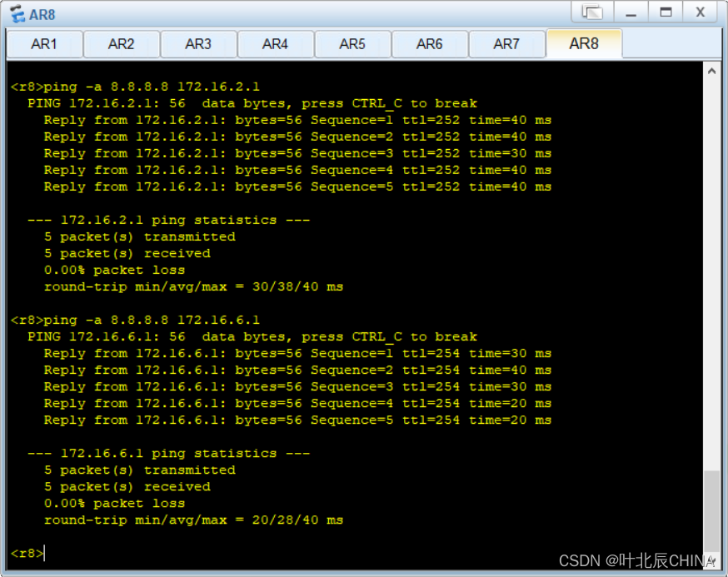The image size is (728, 577).
Task: Open the AR6 tab
Action: click(x=430, y=44)
